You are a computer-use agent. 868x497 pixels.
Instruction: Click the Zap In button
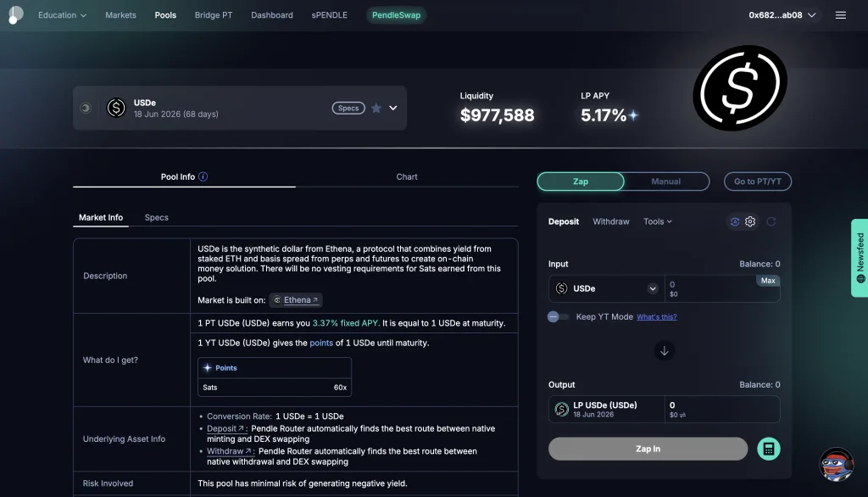pyautogui.click(x=648, y=449)
